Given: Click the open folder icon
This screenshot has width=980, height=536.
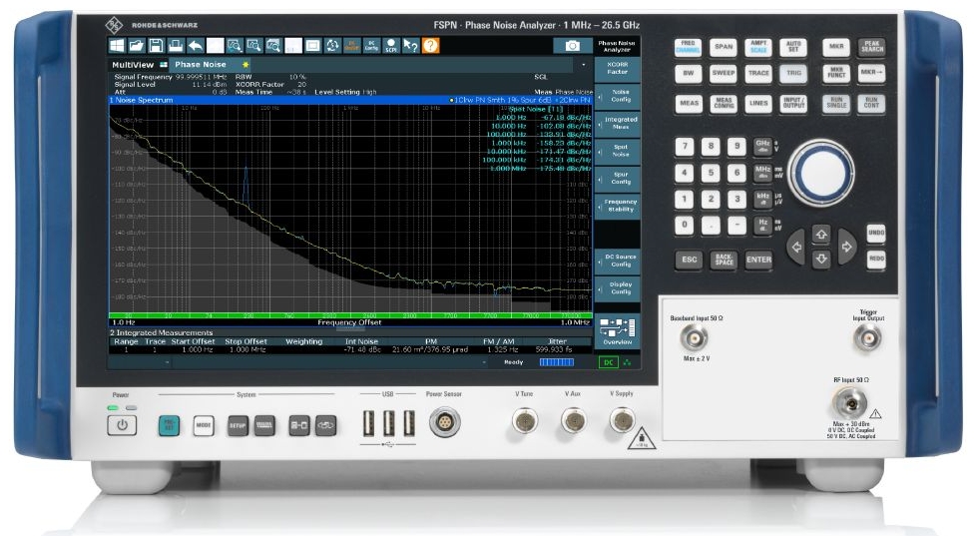Looking at the screenshot, I should click(x=136, y=46).
